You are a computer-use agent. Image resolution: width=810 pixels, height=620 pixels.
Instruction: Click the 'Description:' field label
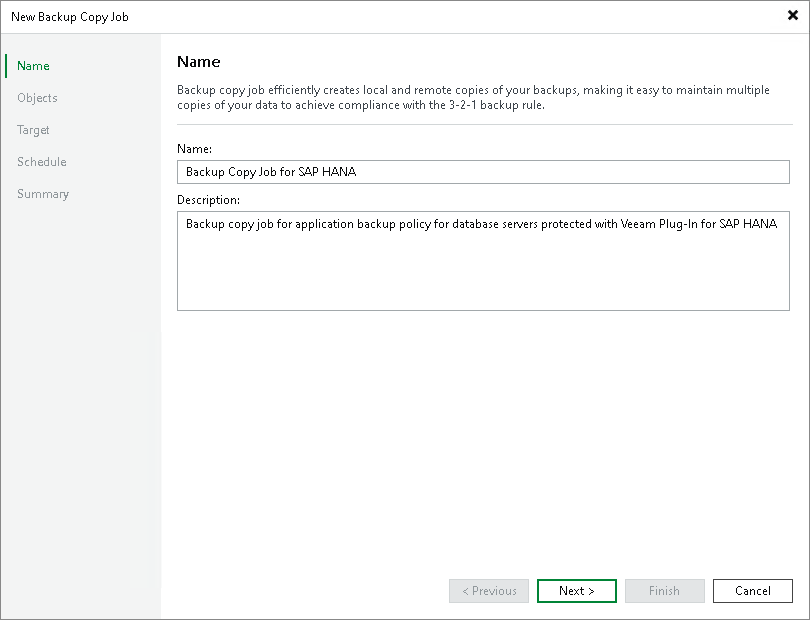tap(208, 200)
